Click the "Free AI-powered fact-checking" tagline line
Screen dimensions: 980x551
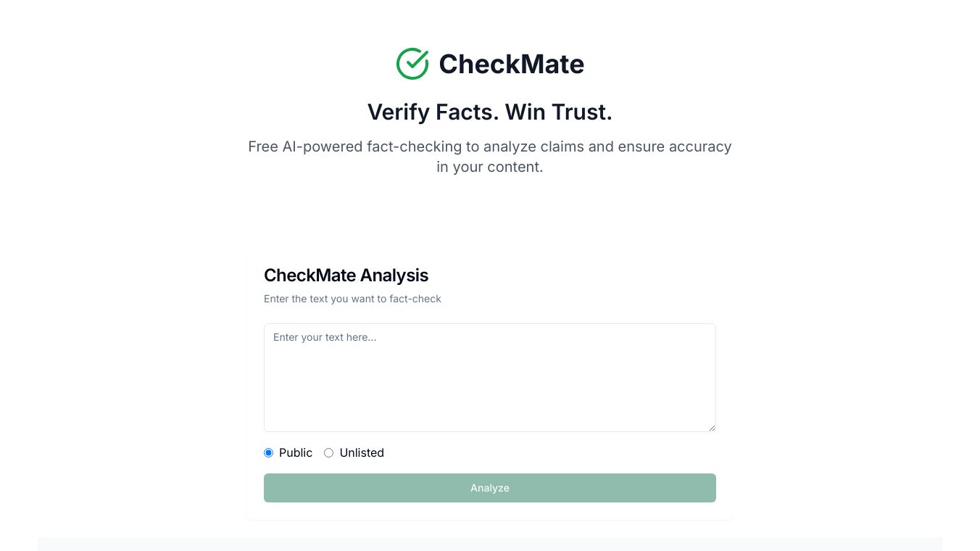tap(489, 146)
